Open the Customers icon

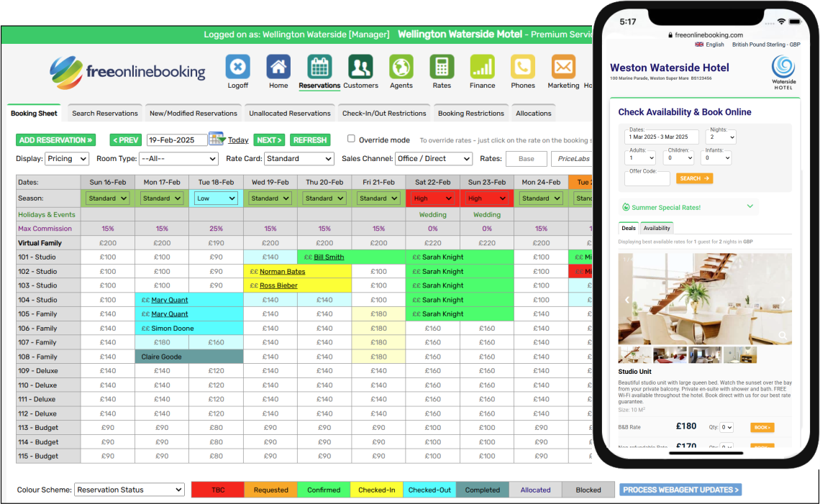click(360, 67)
